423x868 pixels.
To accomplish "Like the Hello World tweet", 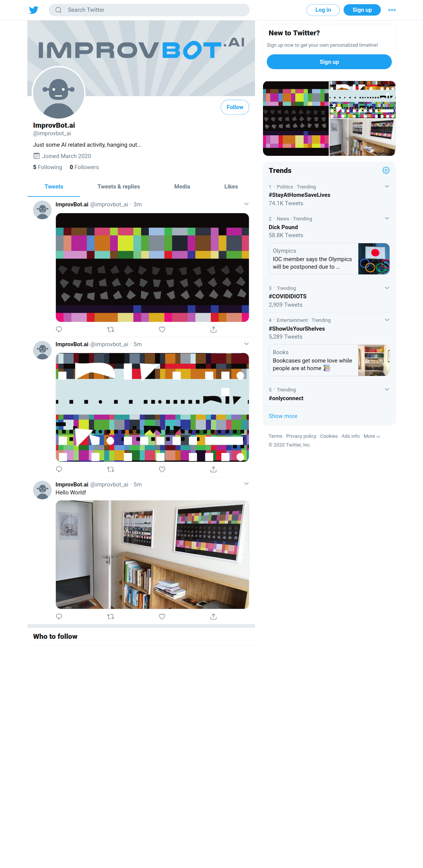I will 162,616.
